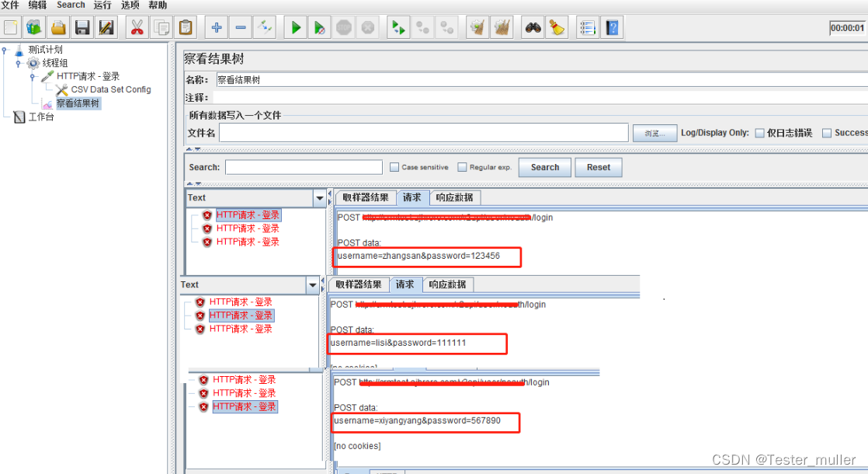This screenshot has width=868, height=474.
Task: Switch to lower 响应数据 tab
Action: pyautogui.click(x=447, y=284)
